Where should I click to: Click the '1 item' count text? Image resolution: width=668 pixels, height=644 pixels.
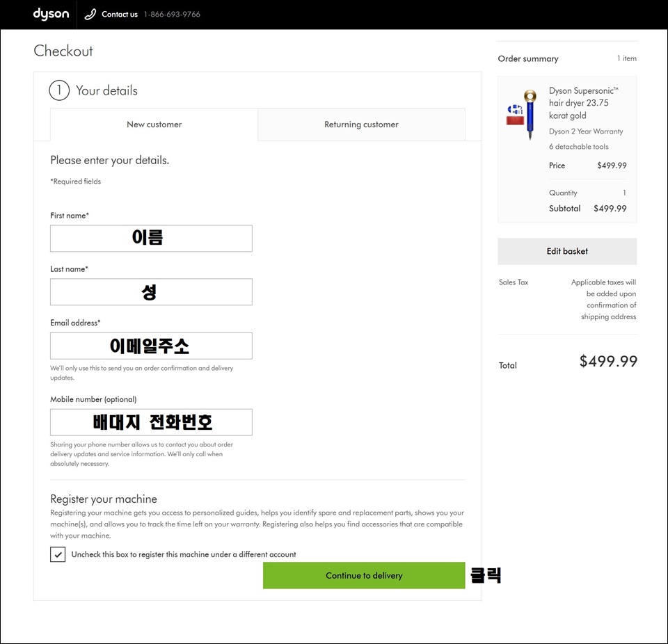(x=627, y=58)
